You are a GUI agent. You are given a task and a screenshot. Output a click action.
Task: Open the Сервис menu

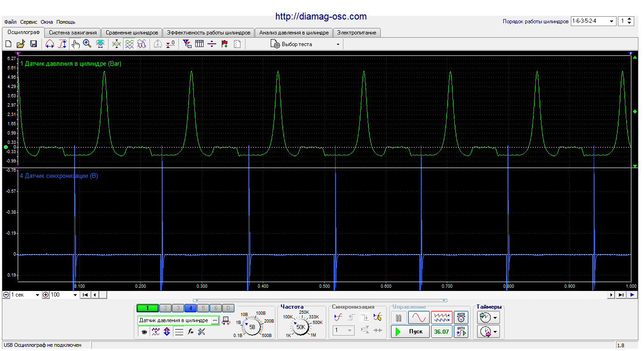click(x=29, y=22)
